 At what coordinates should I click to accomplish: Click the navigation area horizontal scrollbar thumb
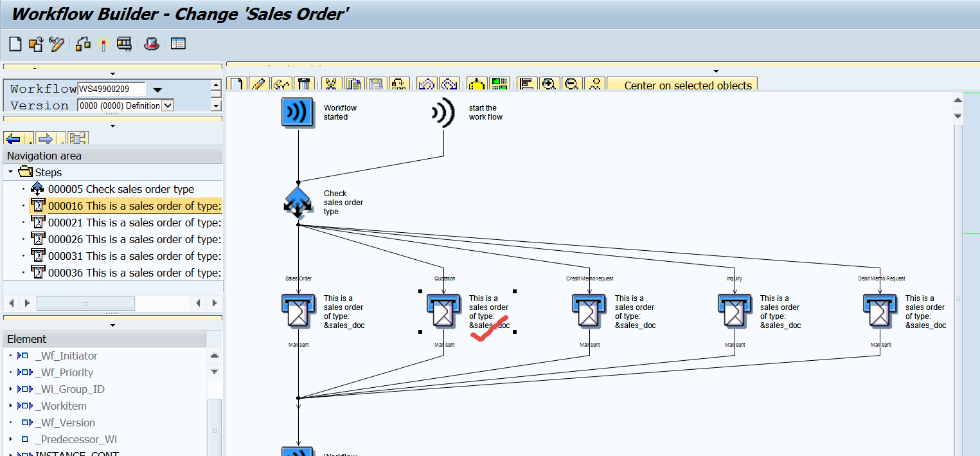coord(85,303)
